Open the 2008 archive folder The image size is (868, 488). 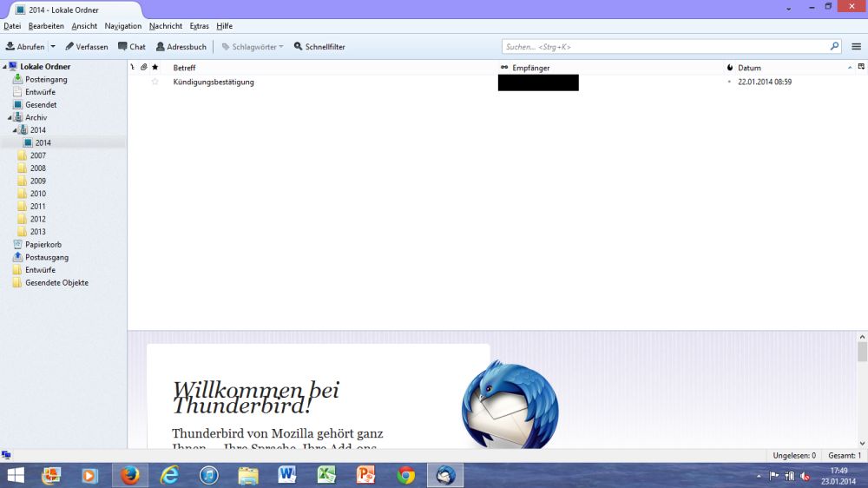click(37, 168)
